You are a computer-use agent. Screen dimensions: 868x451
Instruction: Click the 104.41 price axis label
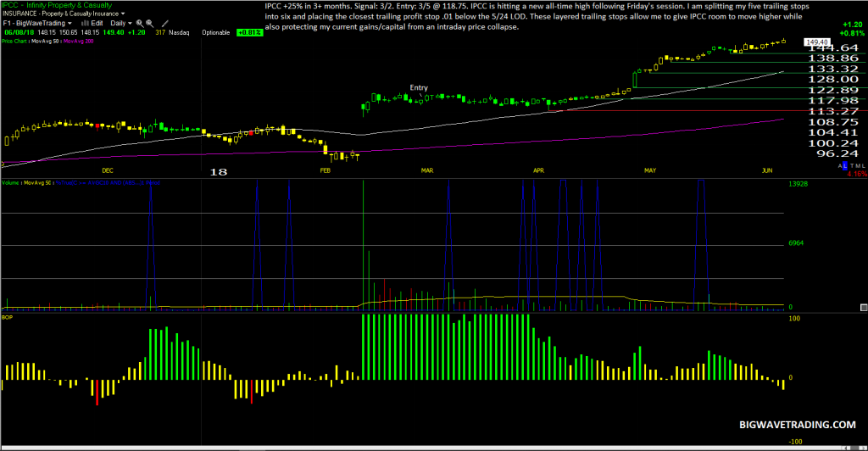[x=833, y=132]
